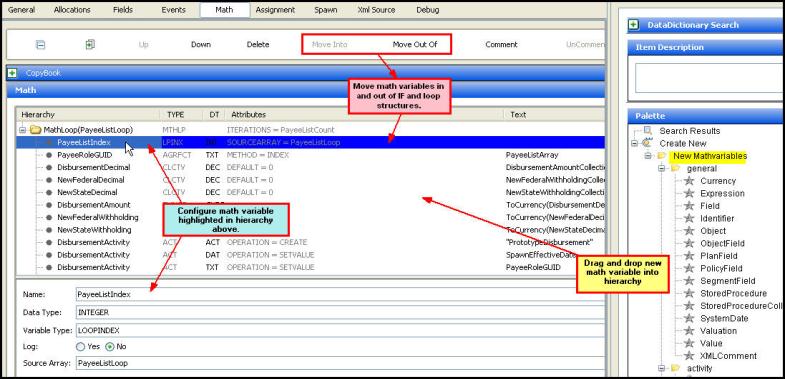Click into the Source Array input field
This screenshot has height=379, width=785.
pyautogui.click(x=340, y=363)
